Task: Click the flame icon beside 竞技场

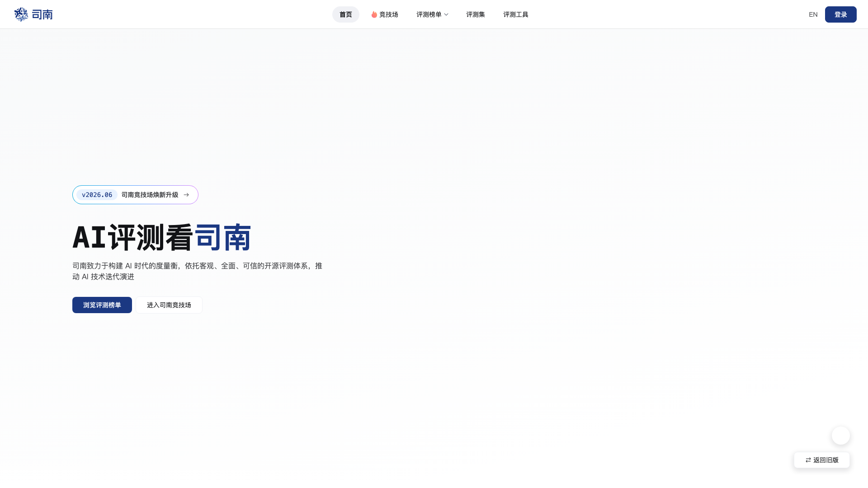Action: pyautogui.click(x=374, y=14)
